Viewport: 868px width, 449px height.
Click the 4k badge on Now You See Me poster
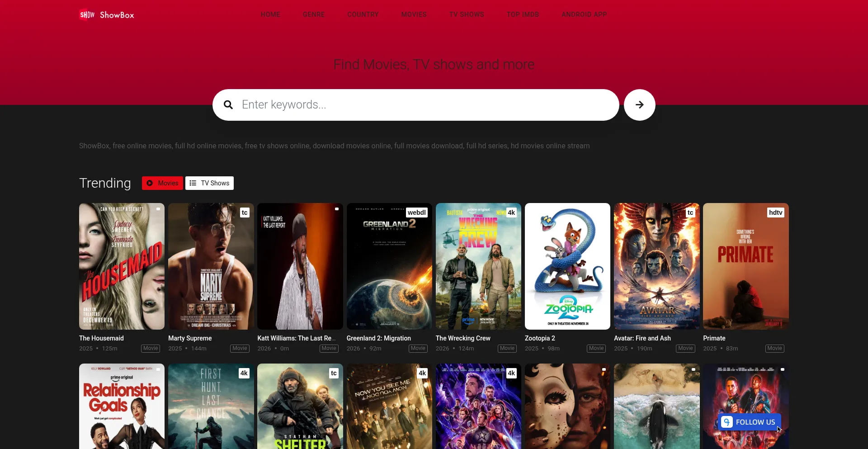422,373
